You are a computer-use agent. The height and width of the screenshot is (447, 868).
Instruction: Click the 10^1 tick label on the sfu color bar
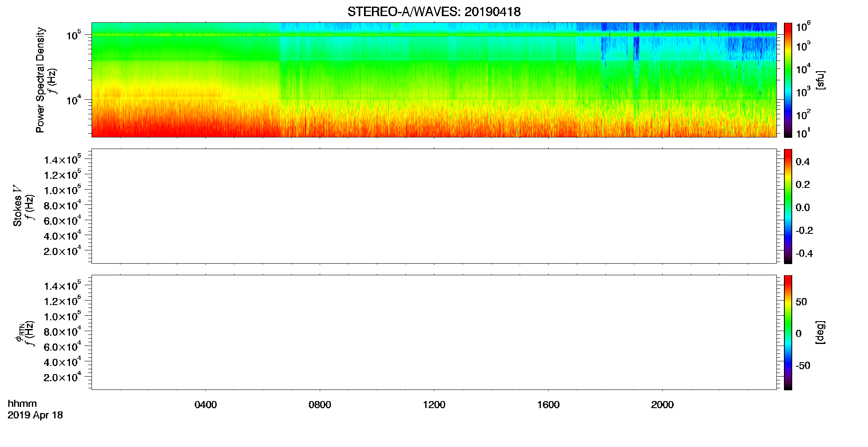[803, 133]
